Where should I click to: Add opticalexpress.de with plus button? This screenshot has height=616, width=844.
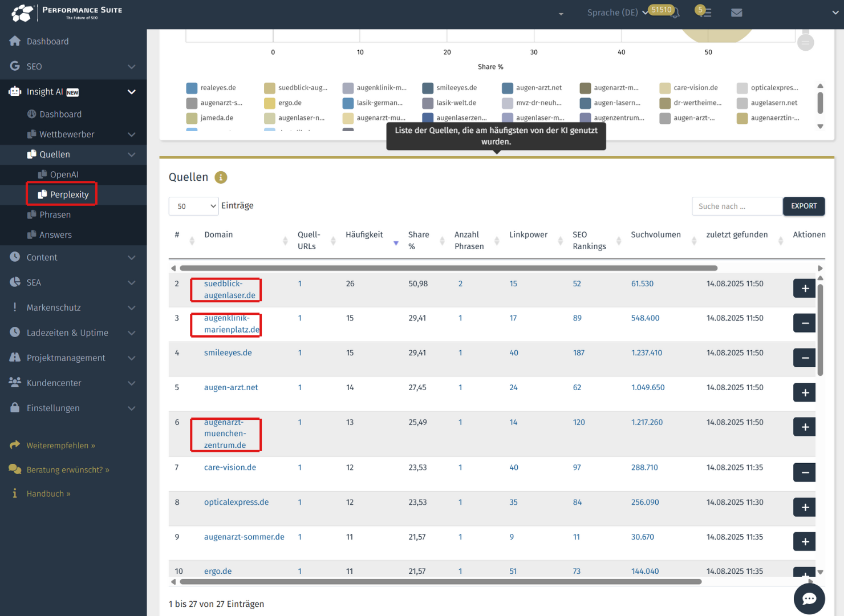tap(805, 507)
